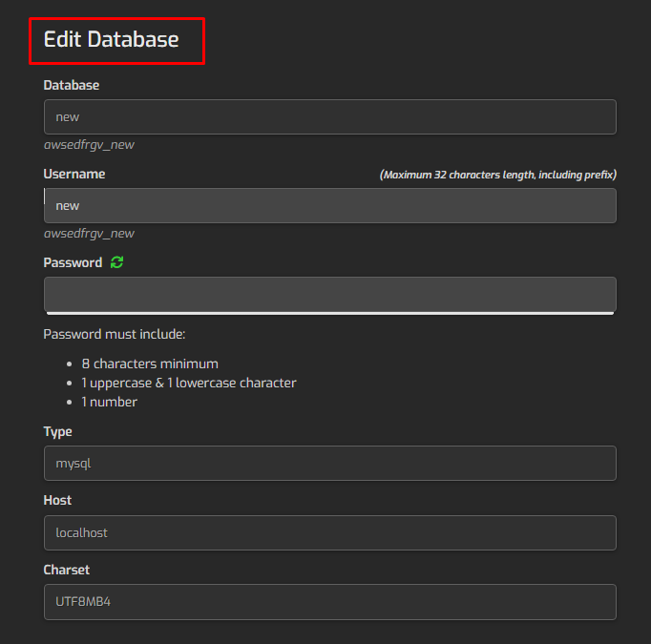Screen dimensions: 651x644
Task: Focus the Username input containing "new"
Action: click(329, 205)
